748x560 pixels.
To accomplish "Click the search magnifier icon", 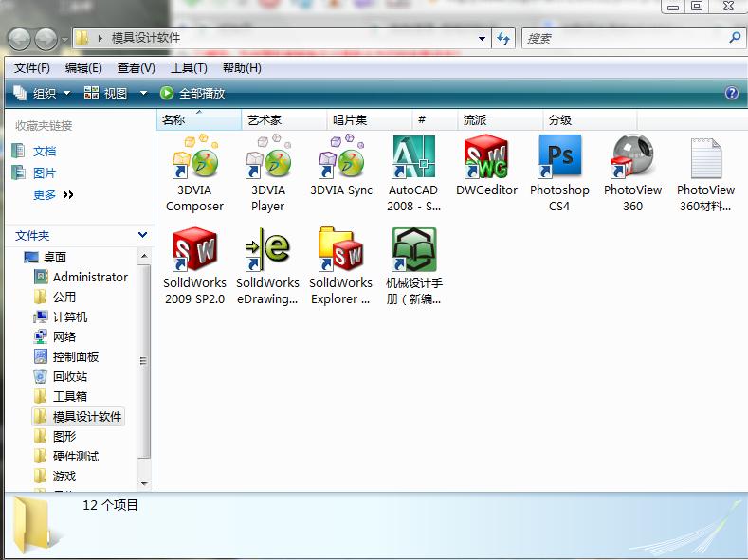I will click(735, 37).
